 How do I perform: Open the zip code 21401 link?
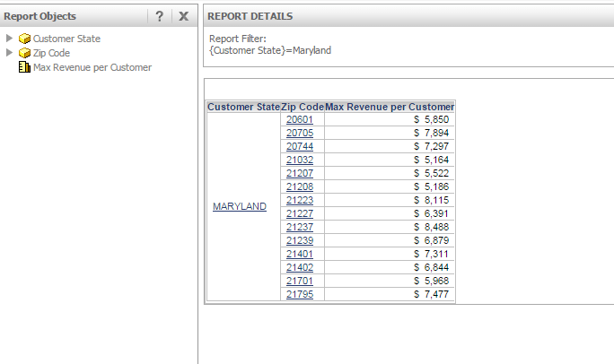pyautogui.click(x=300, y=254)
